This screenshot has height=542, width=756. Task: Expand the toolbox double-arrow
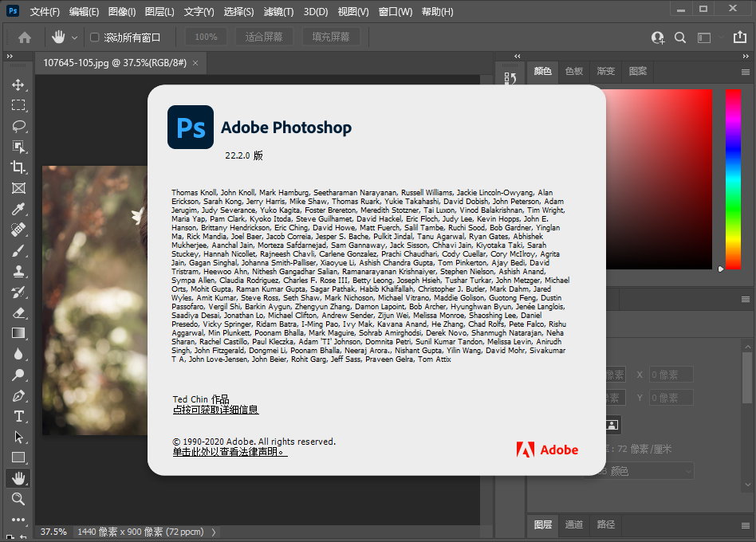[10, 57]
